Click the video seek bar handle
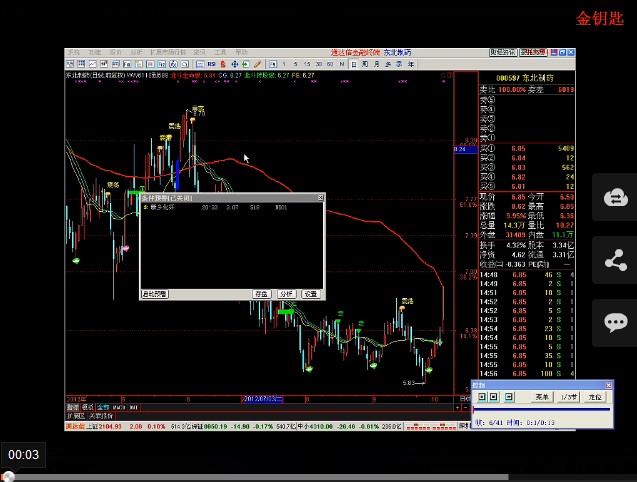Image resolution: width=637 pixels, height=482 pixels. pos(8,477)
